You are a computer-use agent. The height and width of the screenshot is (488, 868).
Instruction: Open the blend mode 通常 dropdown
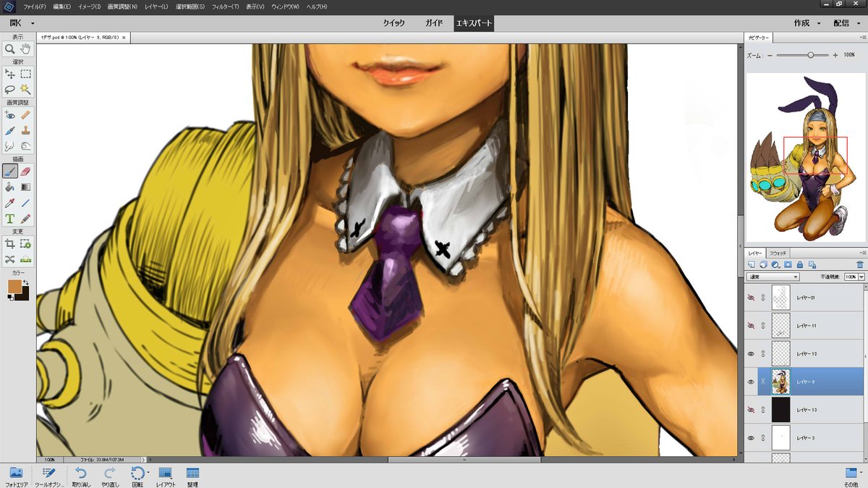[773, 277]
